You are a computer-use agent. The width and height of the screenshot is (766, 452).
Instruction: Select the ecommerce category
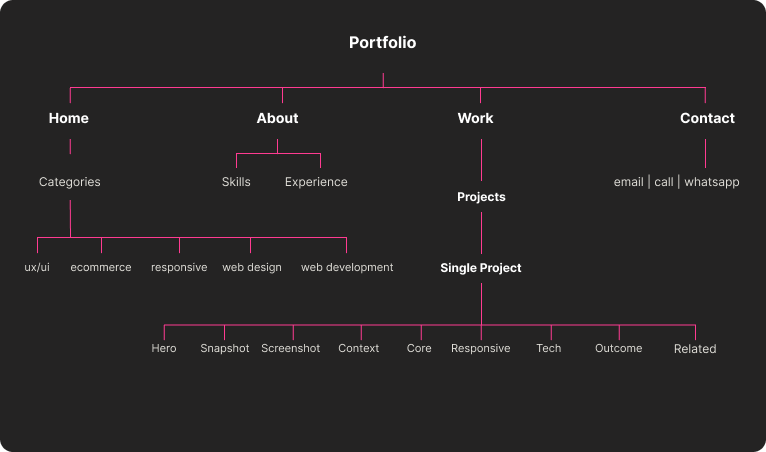[101, 267]
